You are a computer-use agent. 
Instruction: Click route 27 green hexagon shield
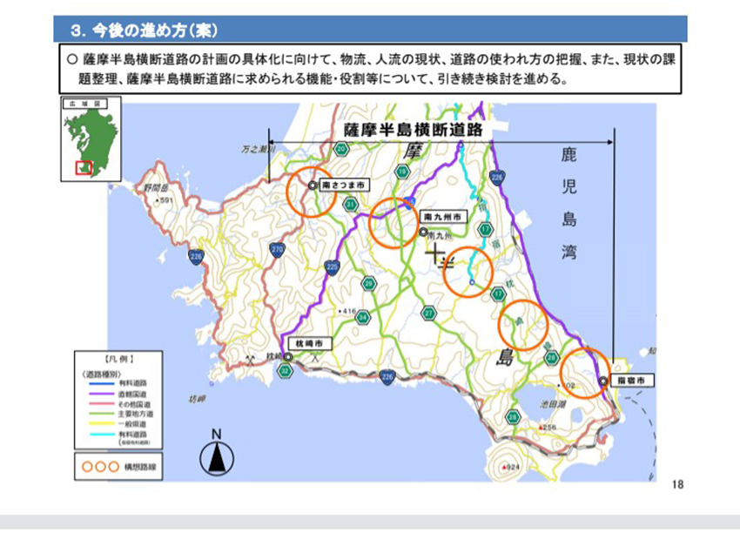pyautogui.click(x=428, y=313)
